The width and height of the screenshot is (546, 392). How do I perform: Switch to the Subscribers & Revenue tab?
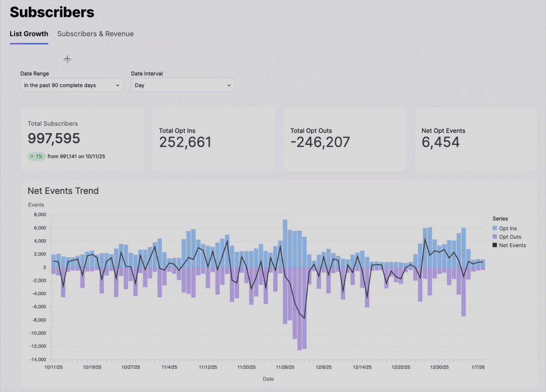coord(95,34)
